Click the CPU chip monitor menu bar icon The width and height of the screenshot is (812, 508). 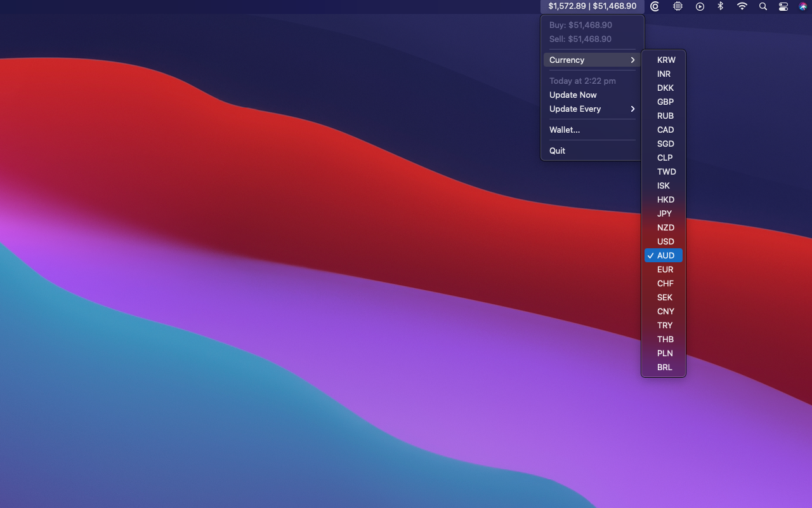click(x=678, y=6)
